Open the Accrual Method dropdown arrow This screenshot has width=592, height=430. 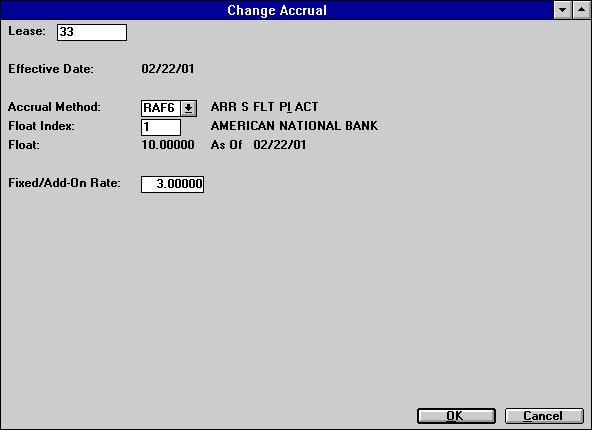tap(188, 108)
